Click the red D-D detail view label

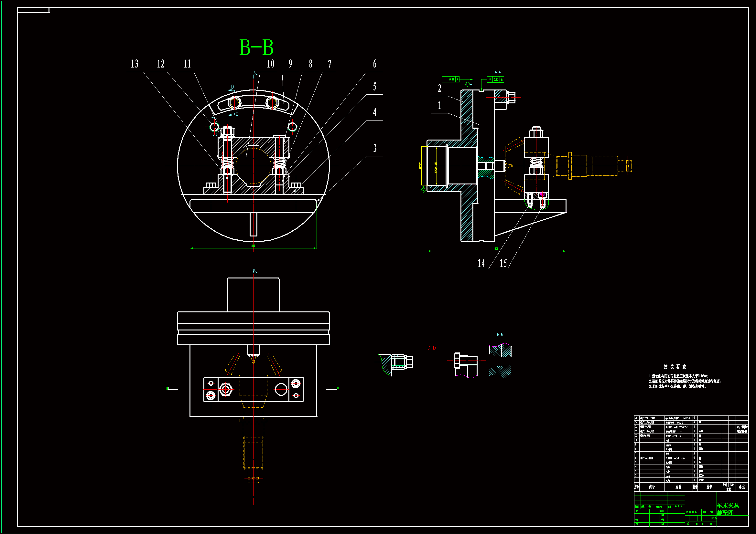pyautogui.click(x=431, y=348)
